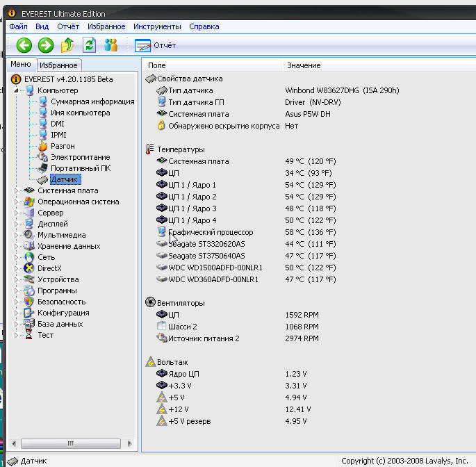Click the warning icon beside Вольтаж
This screenshot has width=476, height=467.
pyautogui.click(x=150, y=361)
